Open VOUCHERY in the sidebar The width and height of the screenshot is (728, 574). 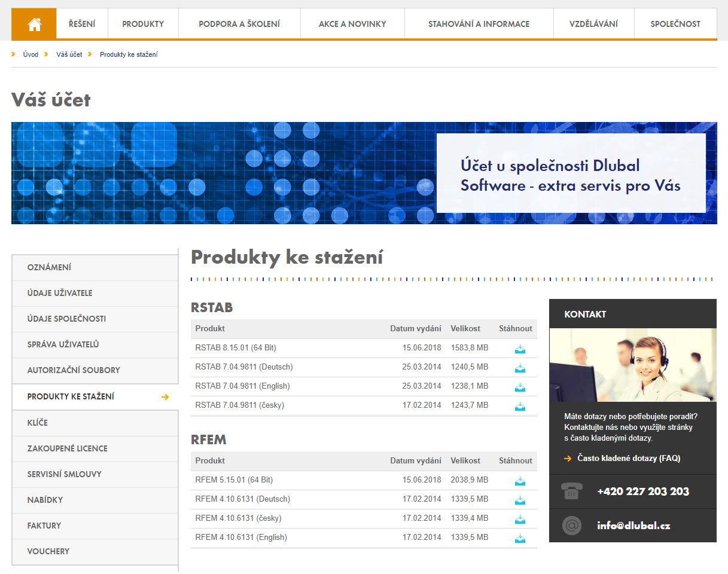click(95, 551)
